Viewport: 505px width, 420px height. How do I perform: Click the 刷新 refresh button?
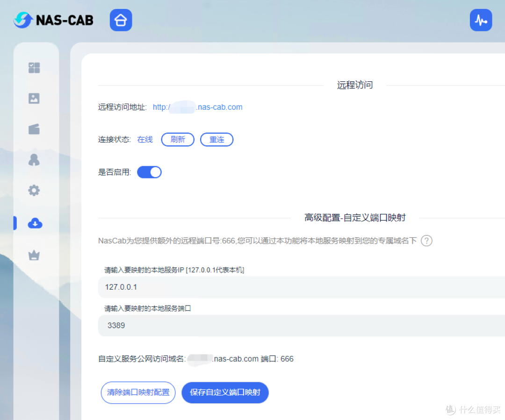[x=178, y=139]
